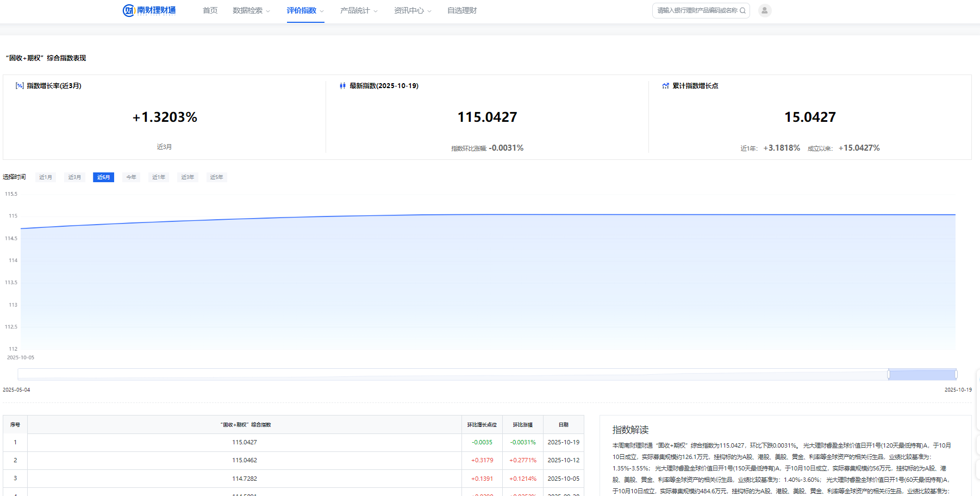The width and height of the screenshot is (980, 496).
Task: Switch chart range to 近5年
Action: tap(216, 177)
